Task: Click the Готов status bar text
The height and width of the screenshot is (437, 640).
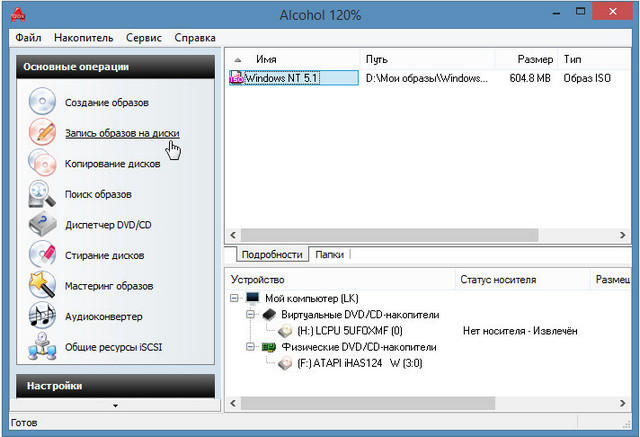Action: 24,423
